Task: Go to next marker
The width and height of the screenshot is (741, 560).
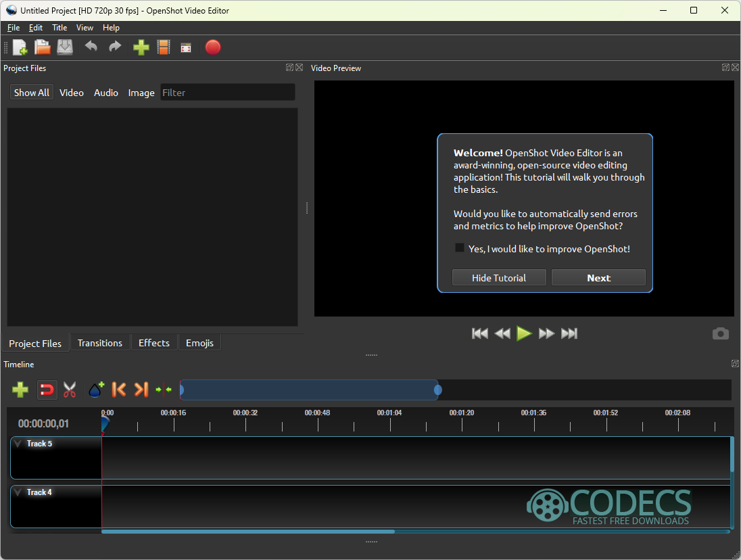Action: coord(141,390)
